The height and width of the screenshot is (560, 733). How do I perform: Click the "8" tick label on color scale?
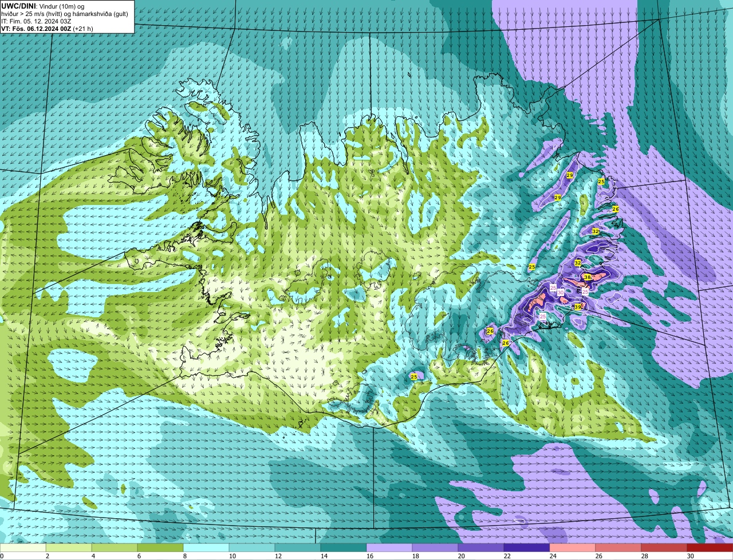(x=184, y=556)
